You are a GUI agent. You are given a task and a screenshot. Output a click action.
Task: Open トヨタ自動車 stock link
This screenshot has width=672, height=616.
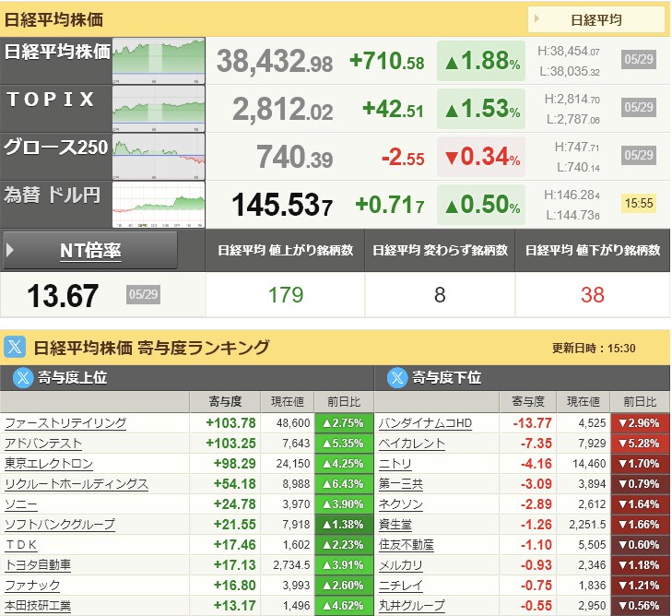(x=38, y=565)
